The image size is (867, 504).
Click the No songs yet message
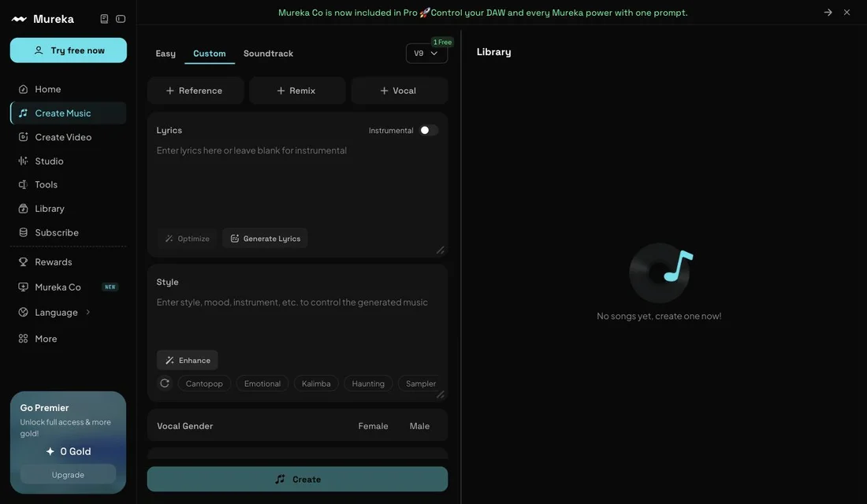[659, 316]
